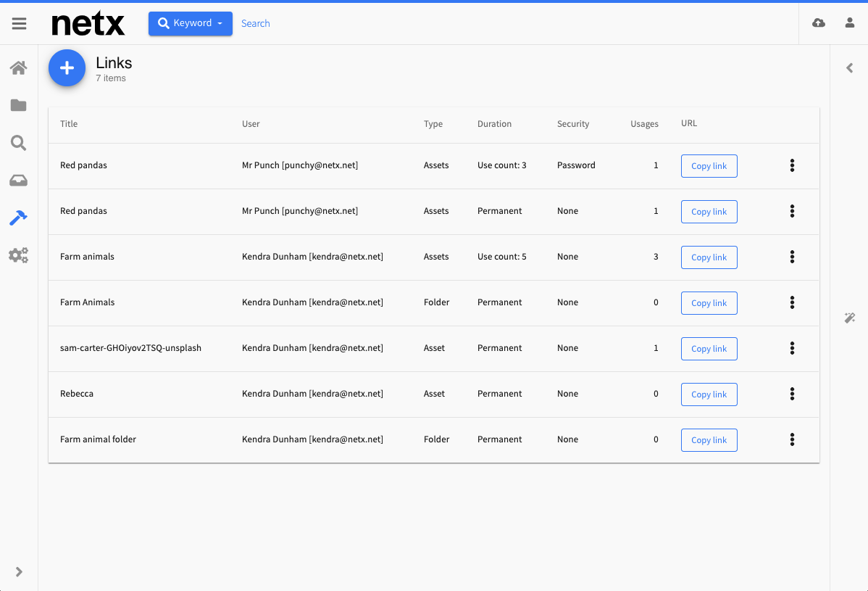
Task: Add a new link with plus button
Action: click(67, 68)
